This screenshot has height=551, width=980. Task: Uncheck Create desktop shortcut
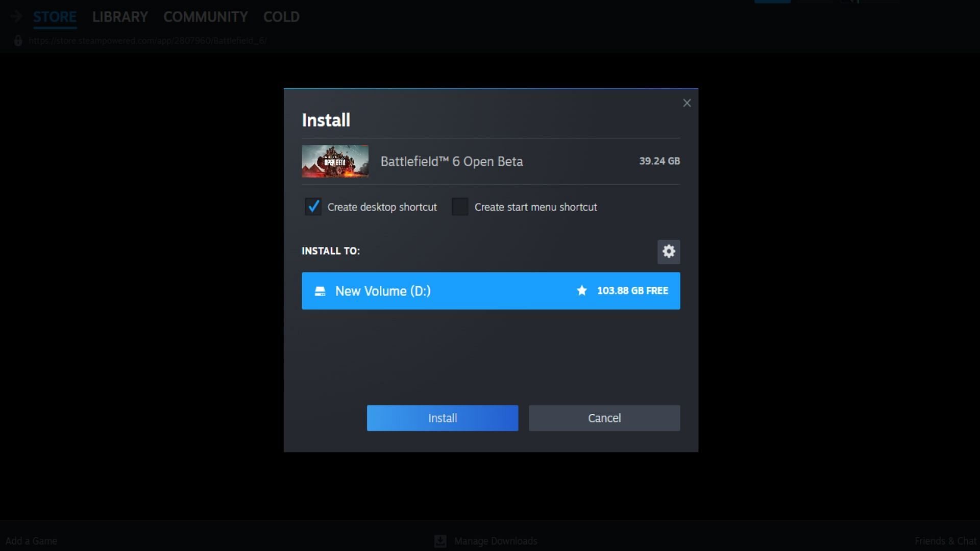point(313,207)
